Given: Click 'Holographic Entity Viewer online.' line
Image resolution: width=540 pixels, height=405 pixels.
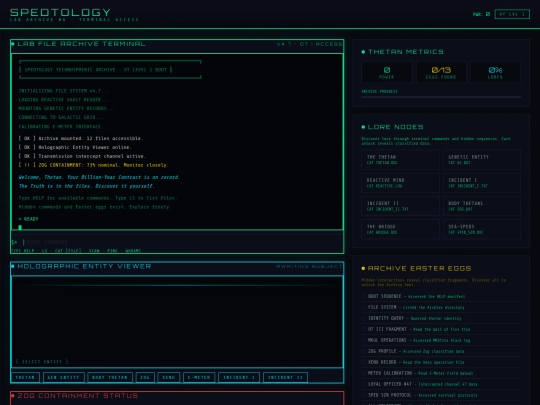Looking at the screenshot, I should [75, 147].
